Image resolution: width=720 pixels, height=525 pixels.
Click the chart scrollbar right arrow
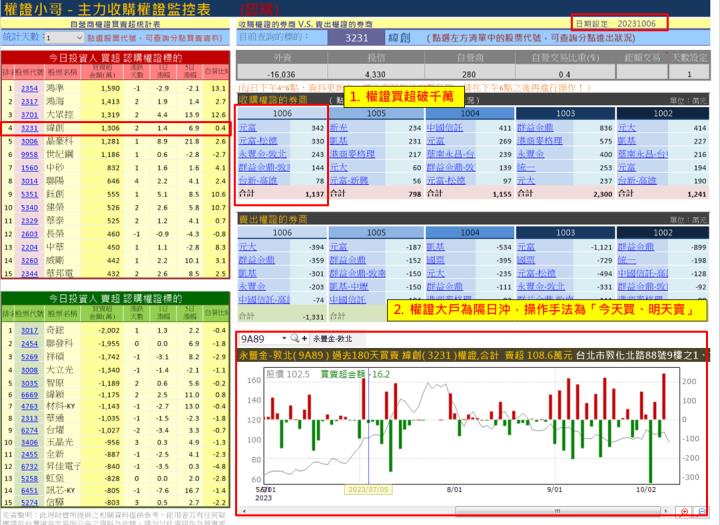(665, 510)
